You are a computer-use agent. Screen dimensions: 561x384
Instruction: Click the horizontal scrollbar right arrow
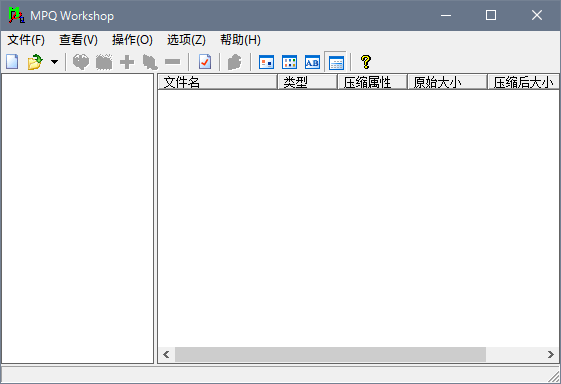[551, 354]
